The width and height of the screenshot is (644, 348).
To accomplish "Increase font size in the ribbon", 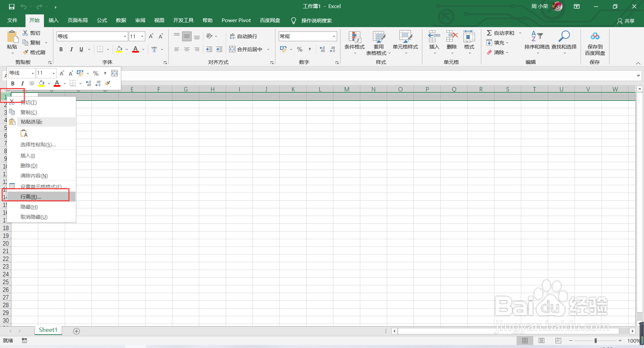I will pyautogui.click(x=151, y=36).
